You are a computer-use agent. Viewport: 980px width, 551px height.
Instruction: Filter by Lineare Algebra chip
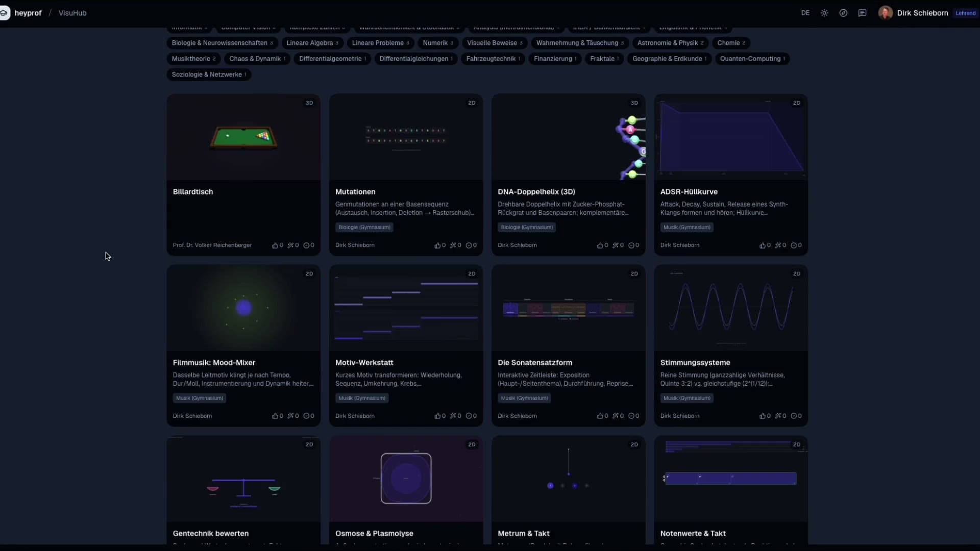[x=312, y=43]
